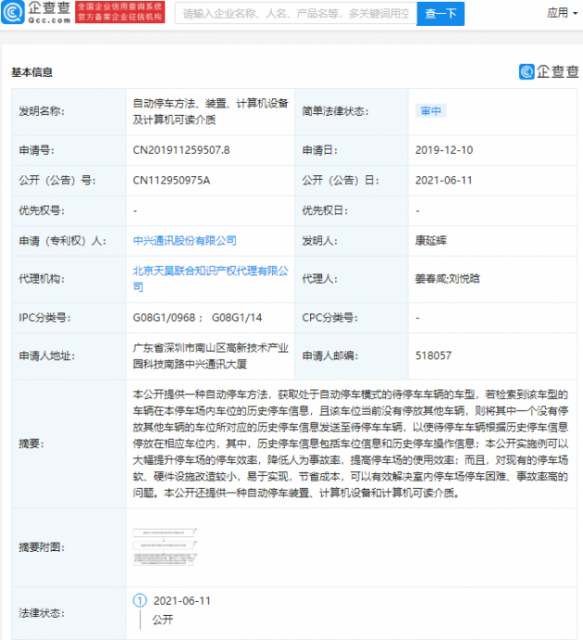This screenshot has width=583, height=640.
Task: Click the timeline marker numbered 1
Action: pos(140,600)
